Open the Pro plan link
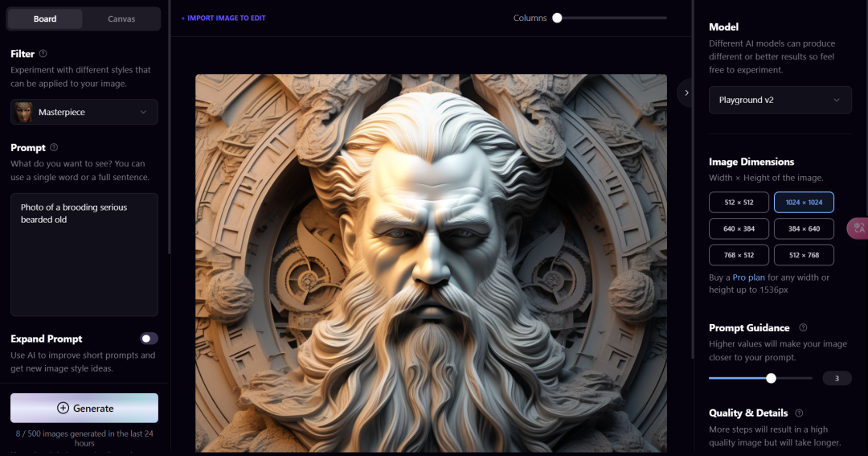 (x=748, y=277)
